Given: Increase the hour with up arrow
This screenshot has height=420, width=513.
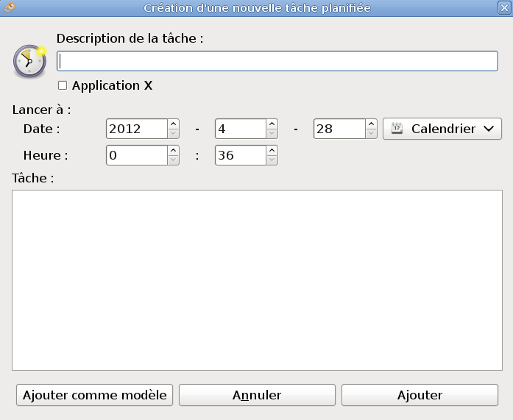Looking at the screenshot, I should tap(173, 151).
